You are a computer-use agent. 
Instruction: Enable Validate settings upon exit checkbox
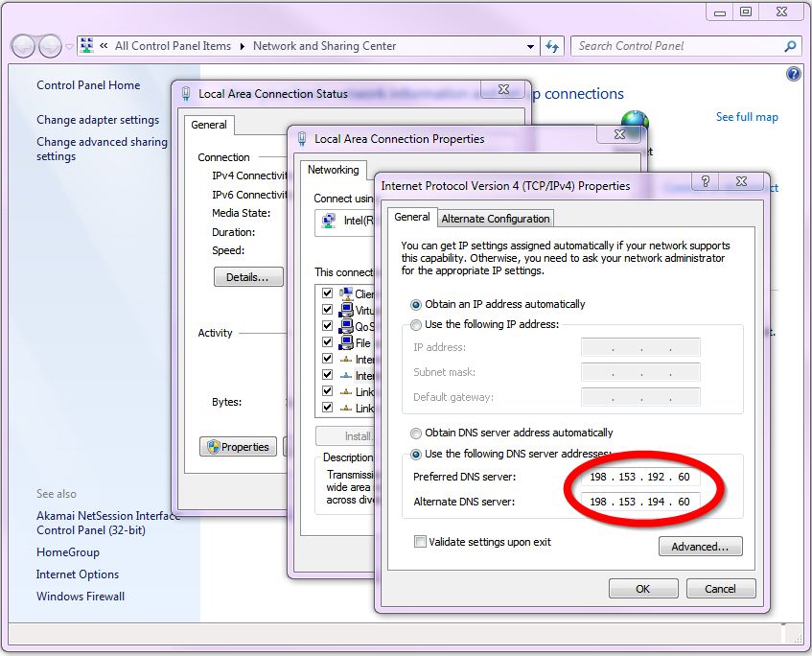pos(420,542)
